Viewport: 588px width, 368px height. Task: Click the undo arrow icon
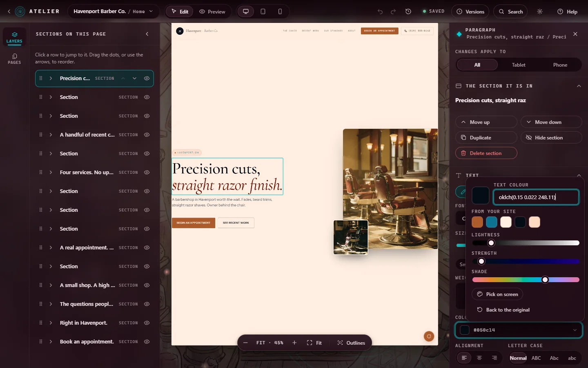coord(380,11)
